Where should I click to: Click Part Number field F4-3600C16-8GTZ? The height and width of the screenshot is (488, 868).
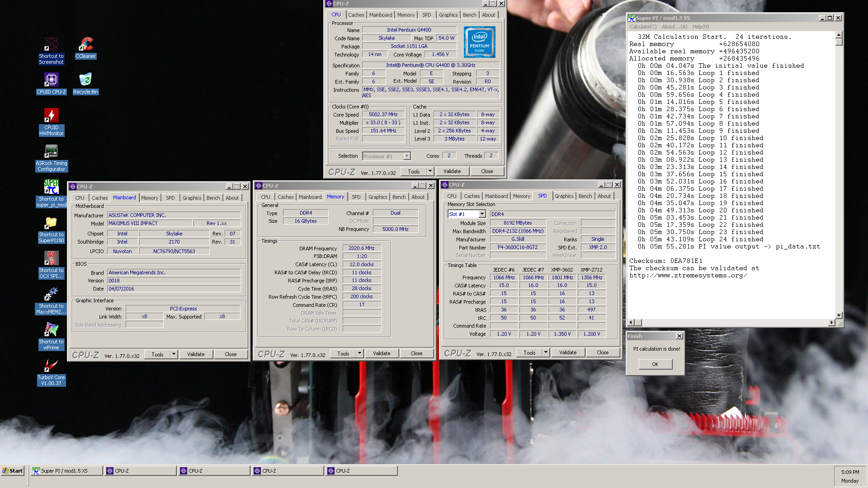(x=518, y=247)
